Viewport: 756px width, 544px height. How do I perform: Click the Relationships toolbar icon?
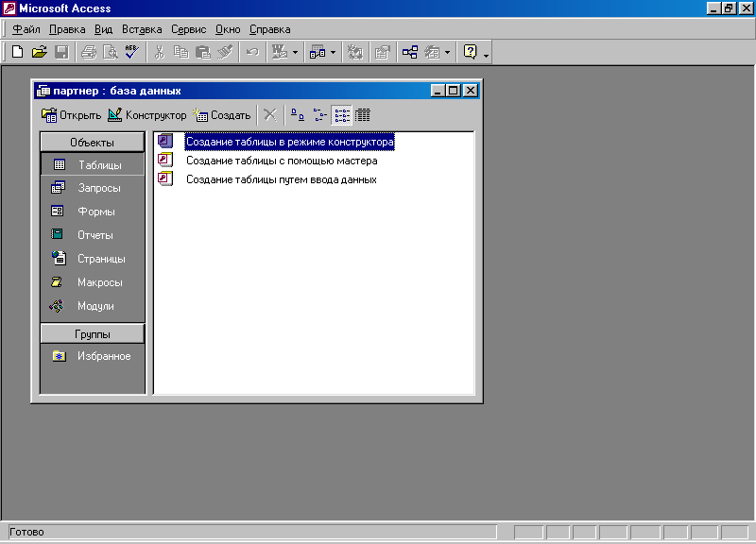410,52
